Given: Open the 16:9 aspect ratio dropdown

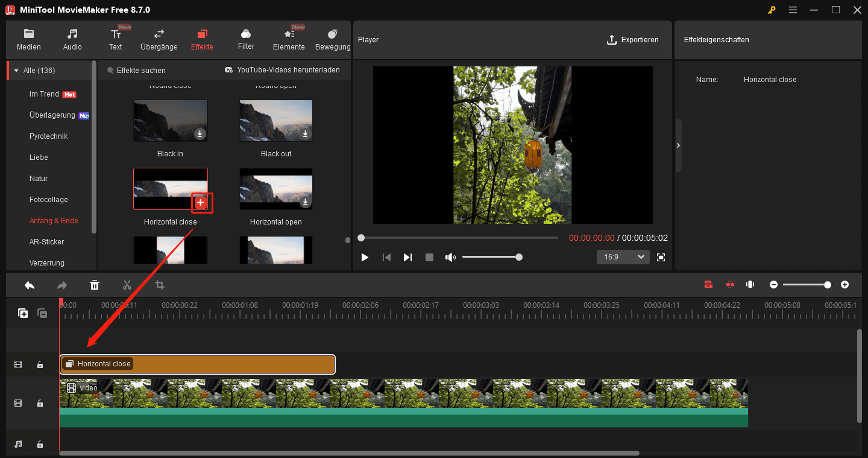Looking at the screenshot, I should pyautogui.click(x=623, y=257).
